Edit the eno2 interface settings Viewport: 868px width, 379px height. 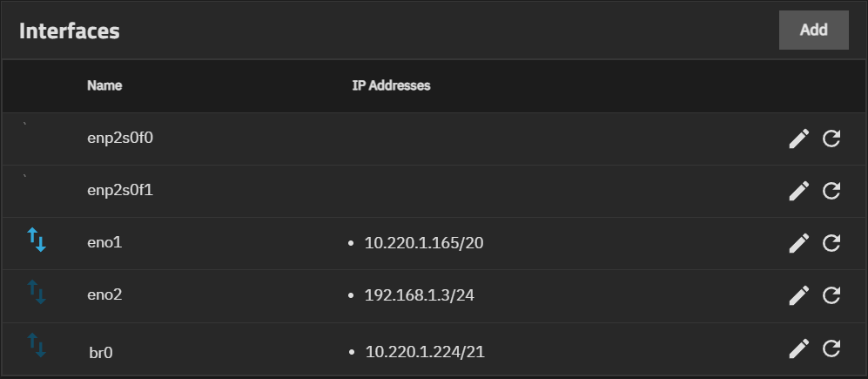pyautogui.click(x=798, y=295)
